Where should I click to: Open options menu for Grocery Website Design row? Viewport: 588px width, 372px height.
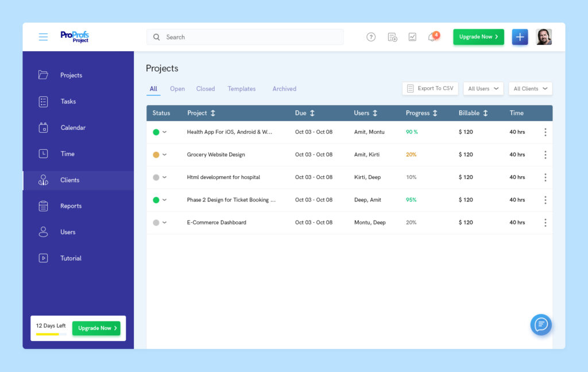tap(546, 154)
